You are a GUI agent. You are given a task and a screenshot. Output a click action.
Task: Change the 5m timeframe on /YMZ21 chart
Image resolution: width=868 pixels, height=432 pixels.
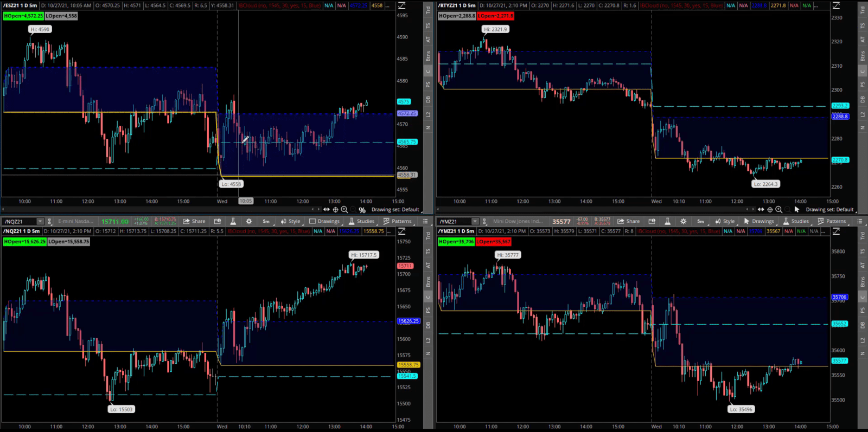coord(700,221)
